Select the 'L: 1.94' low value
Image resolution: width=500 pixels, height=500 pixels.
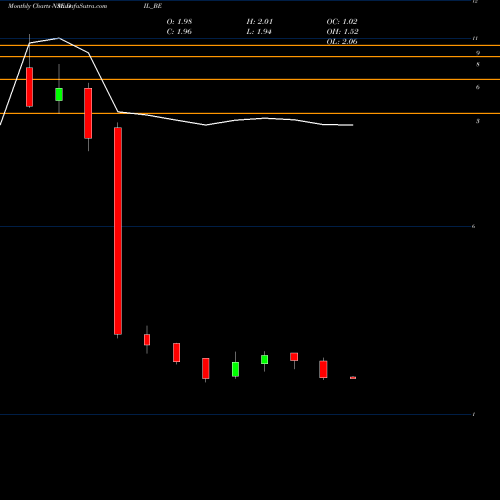(259, 32)
